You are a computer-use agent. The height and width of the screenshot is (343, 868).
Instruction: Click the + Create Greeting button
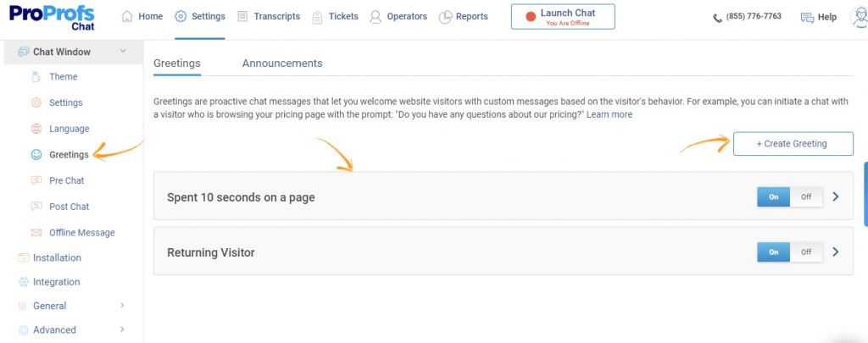793,144
